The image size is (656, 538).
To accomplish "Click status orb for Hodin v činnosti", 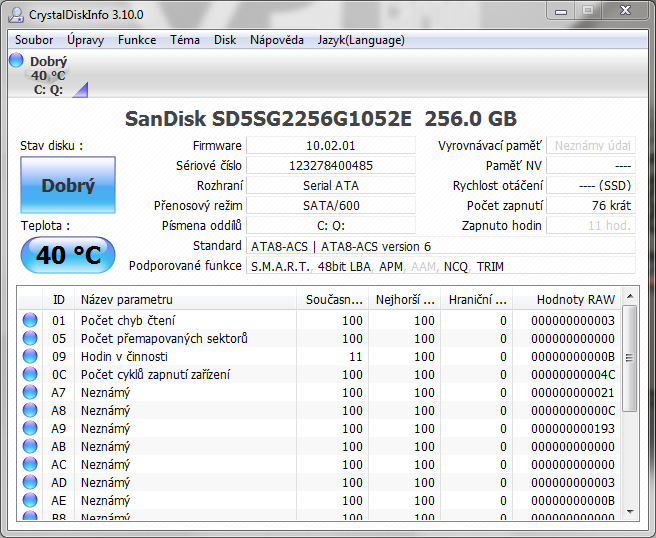I will coord(30,357).
